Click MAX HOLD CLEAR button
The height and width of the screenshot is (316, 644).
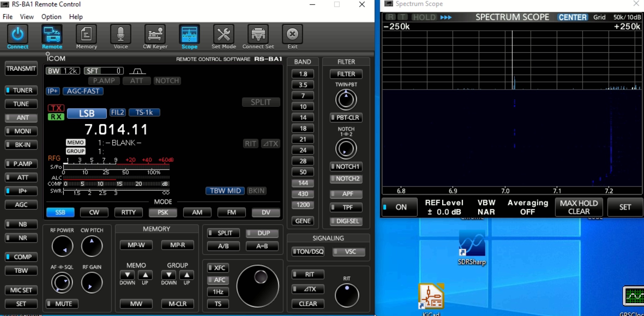click(x=579, y=207)
